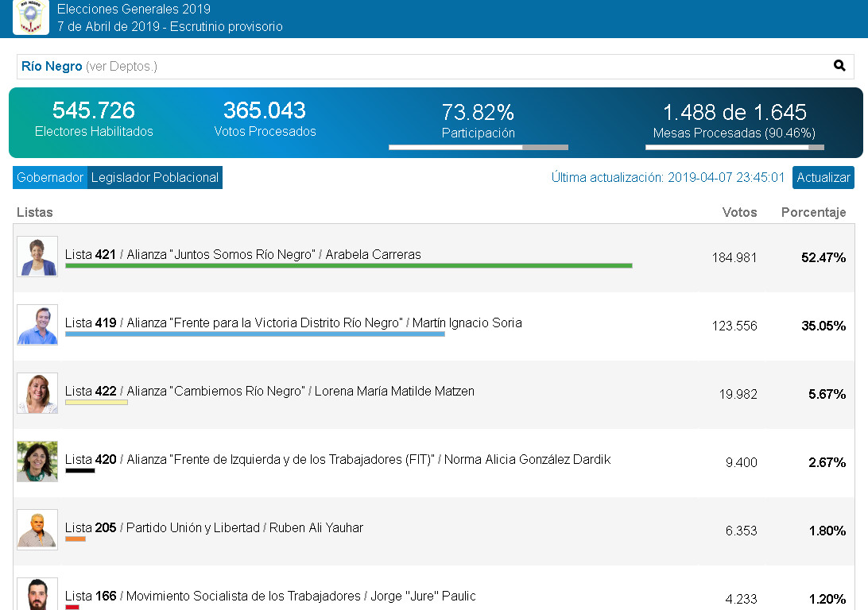Click the search magnifier icon

click(839, 66)
